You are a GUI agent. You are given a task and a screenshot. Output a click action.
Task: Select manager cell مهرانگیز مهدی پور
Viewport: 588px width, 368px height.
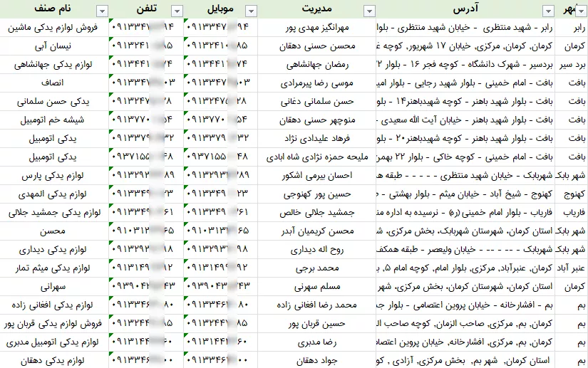click(x=317, y=28)
